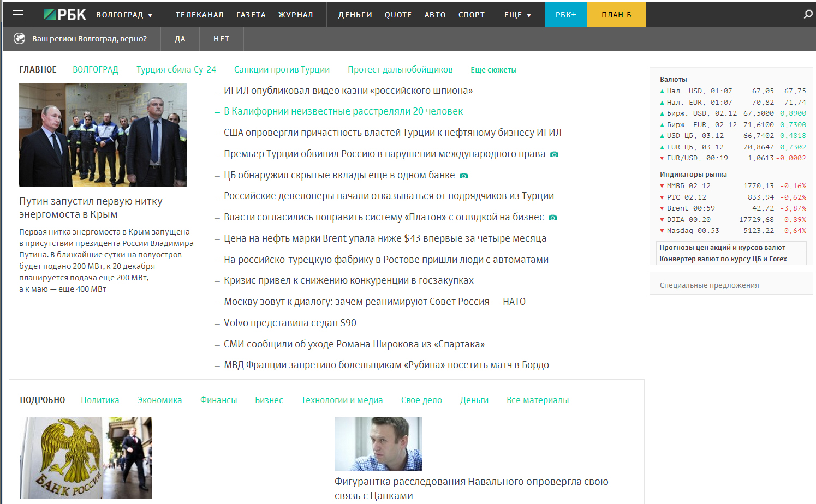Open topic Протест дальнобойщиков
The width and height of the screenshot is (816, 504).
[x=400, y=70]
